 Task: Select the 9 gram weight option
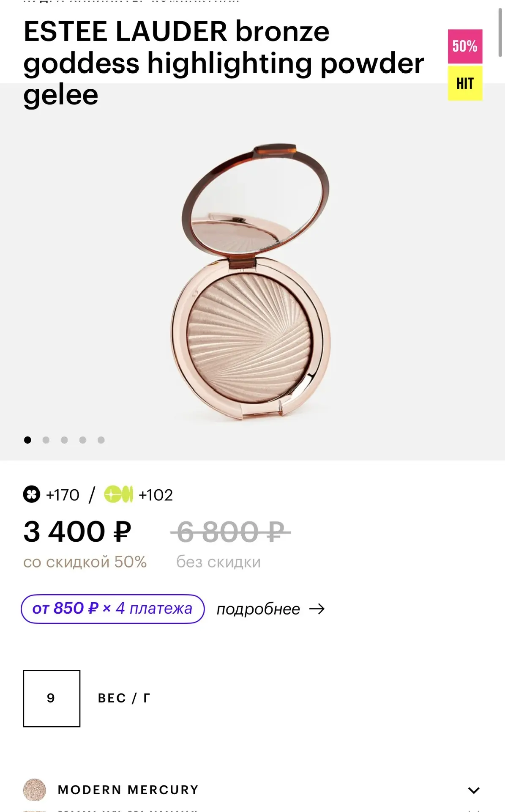point(52,698)
